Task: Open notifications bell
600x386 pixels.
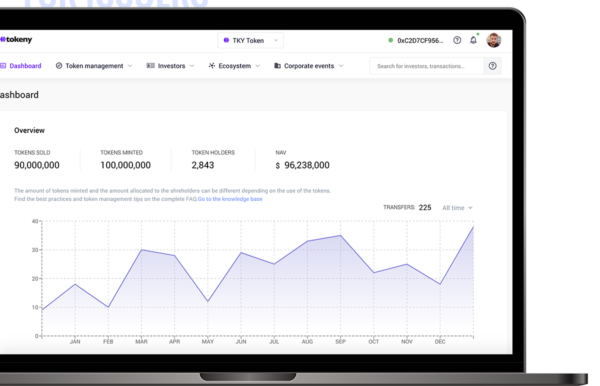Action: 473,40
